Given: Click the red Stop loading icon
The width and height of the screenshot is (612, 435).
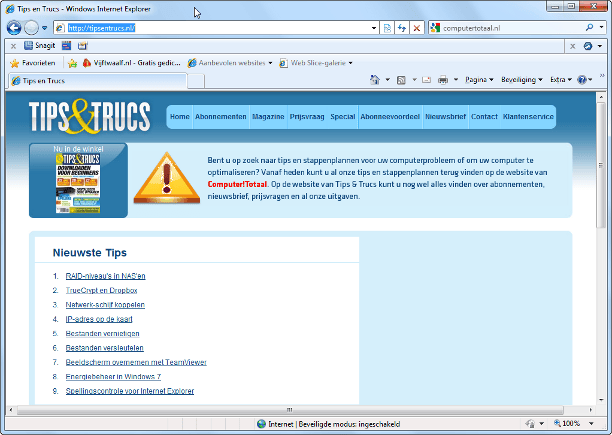Looking at the screenshot, I should point(417,28).
